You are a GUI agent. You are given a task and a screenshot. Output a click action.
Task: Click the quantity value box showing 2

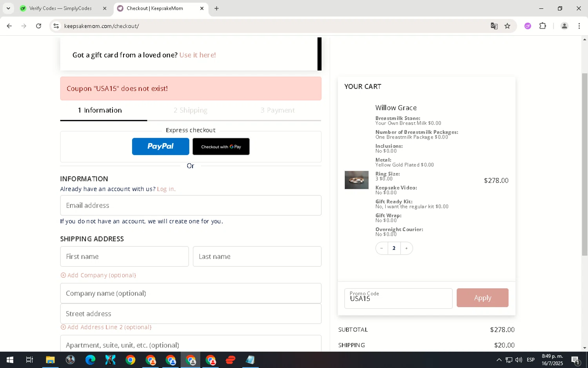(x=394, y=248)
